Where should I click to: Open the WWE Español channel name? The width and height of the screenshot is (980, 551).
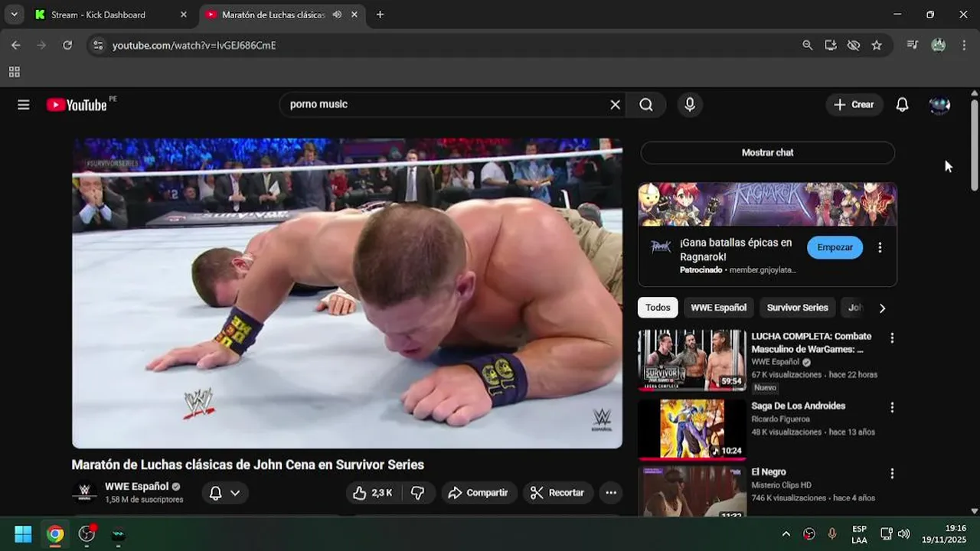tap(136, 486)
